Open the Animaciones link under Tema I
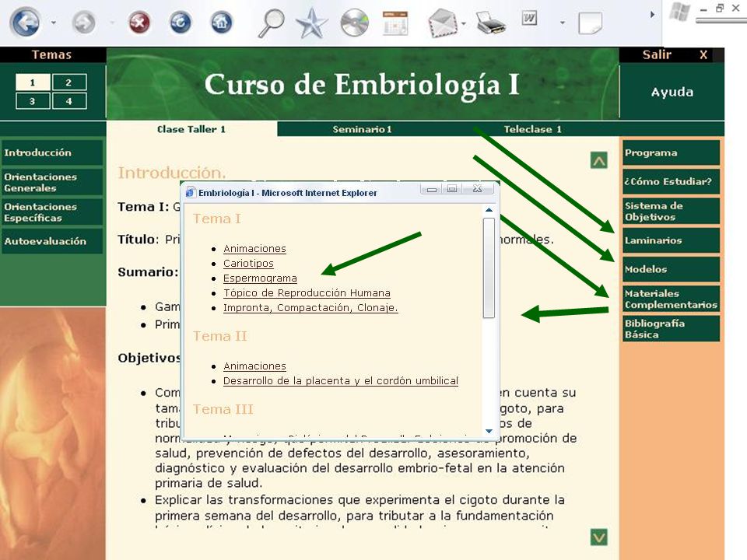The width and height of the screenshot is (747, 560). [x=255, y=249]
